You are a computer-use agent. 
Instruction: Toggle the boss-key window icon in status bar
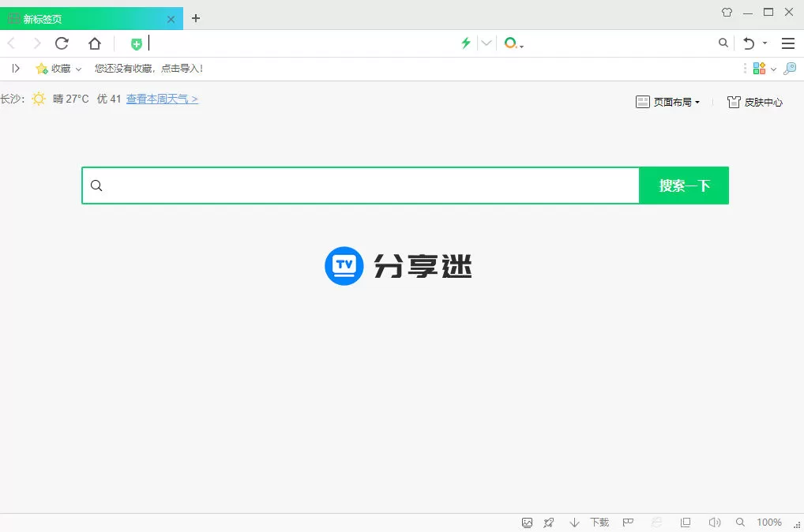[686, 522]
